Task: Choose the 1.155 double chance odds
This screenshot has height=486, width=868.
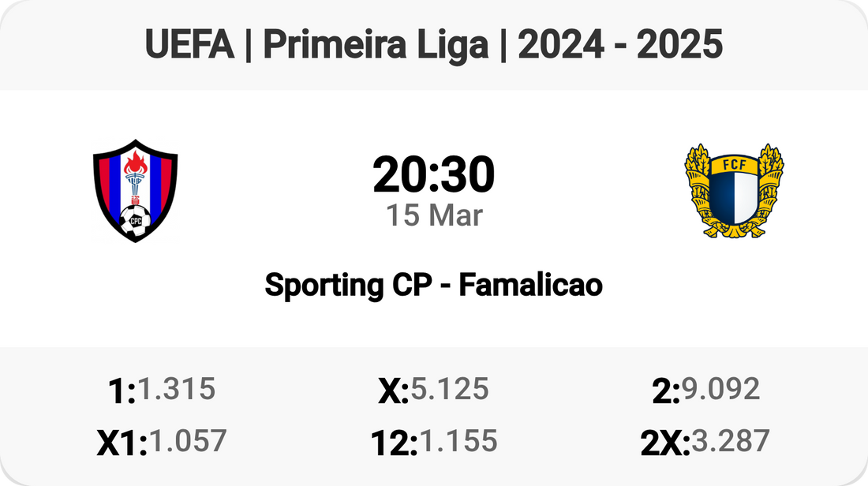Action: [x=458, y=441]
